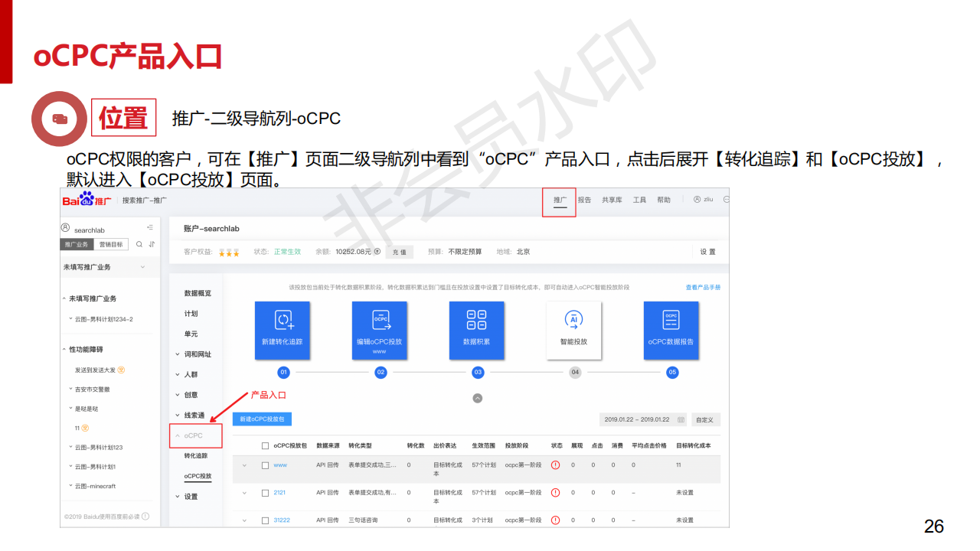
Task: Click the sort icon beside sidebar search
Action: (152, 245)
